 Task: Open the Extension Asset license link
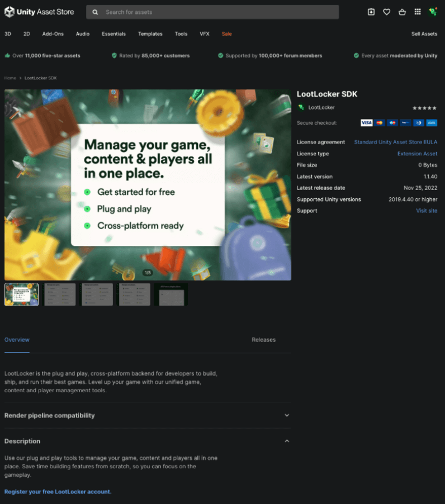tap(417, 154)
